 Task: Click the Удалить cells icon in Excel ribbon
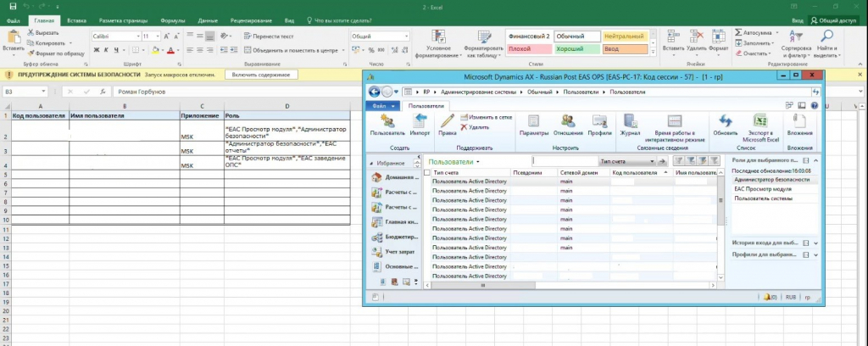pos(697,36)
